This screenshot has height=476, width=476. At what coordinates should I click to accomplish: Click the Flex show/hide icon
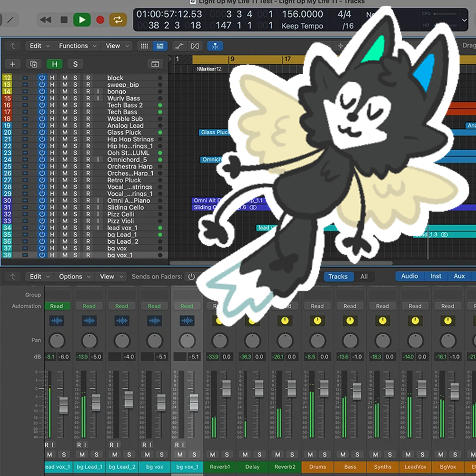pos(195,46)
